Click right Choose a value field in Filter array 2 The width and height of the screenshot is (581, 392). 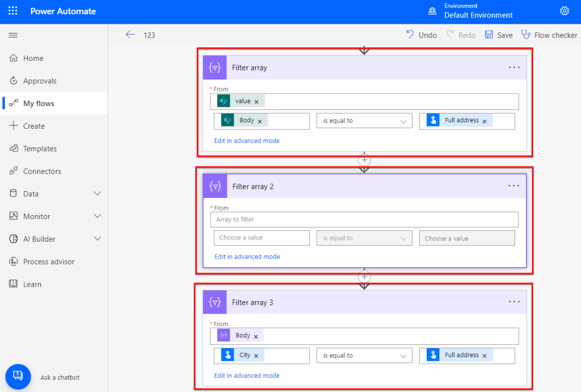coord(467,238)
